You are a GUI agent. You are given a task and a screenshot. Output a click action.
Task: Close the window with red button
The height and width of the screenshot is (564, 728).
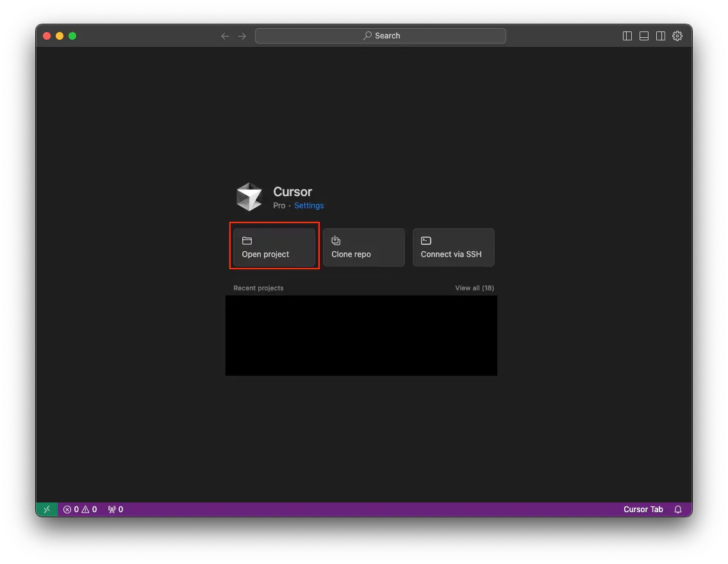(47, 36)
